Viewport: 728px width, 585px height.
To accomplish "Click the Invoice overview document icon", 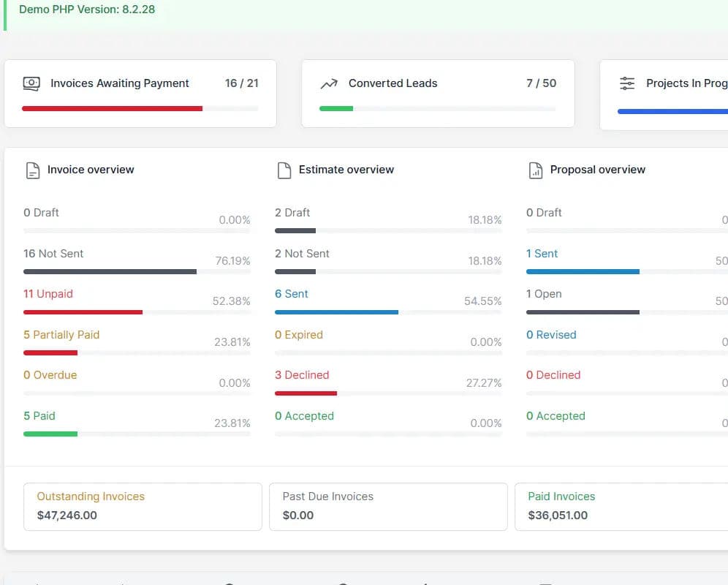I will click(x=32, y=169).
